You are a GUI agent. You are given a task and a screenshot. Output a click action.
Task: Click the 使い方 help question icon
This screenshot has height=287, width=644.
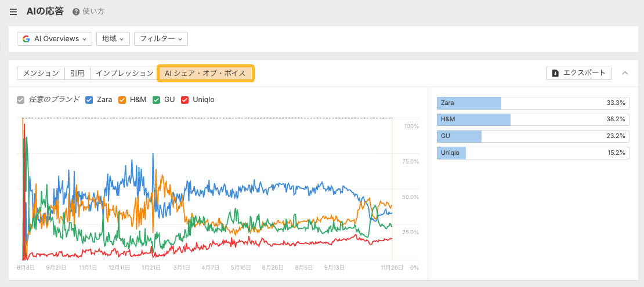click(76, 12)
